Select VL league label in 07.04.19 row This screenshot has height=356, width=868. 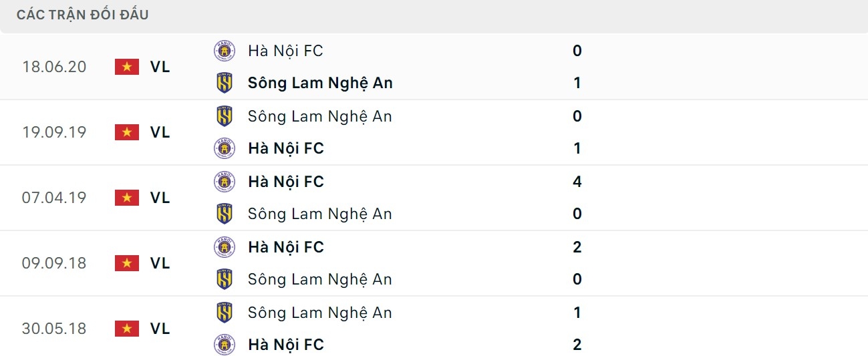pos(160,198)
